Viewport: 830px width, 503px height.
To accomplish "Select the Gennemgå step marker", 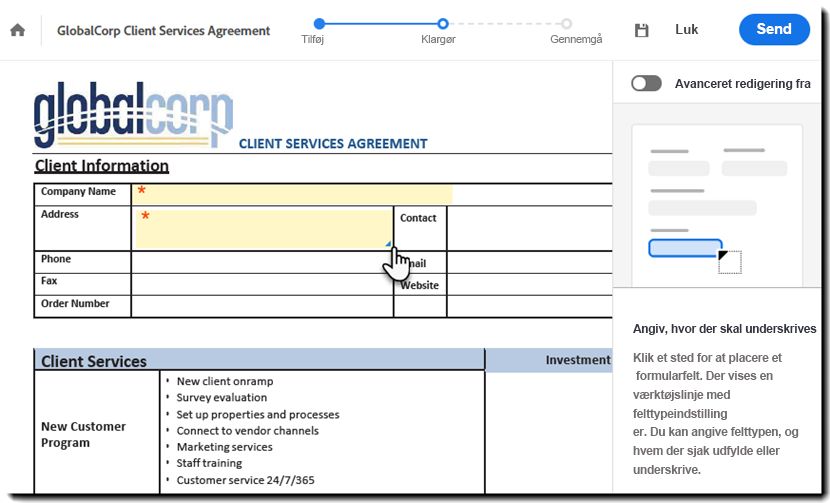I will coord(566,23).
